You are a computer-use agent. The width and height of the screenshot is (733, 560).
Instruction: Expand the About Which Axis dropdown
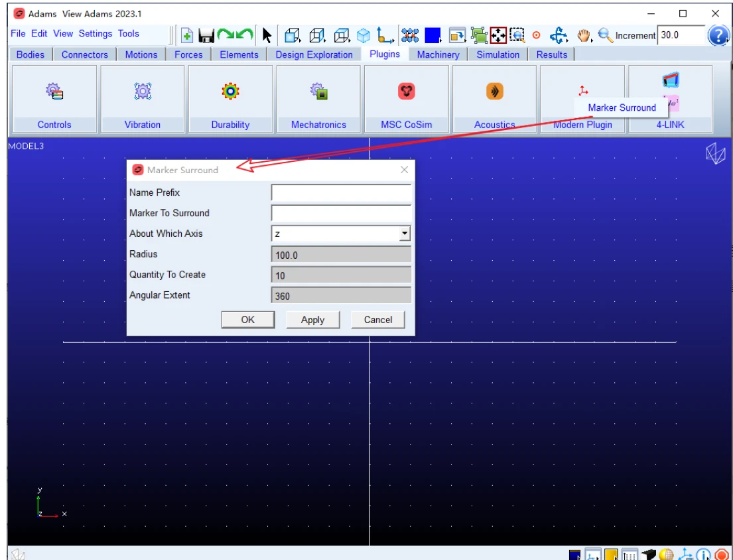pyautogui.click(x=405, y=234)
